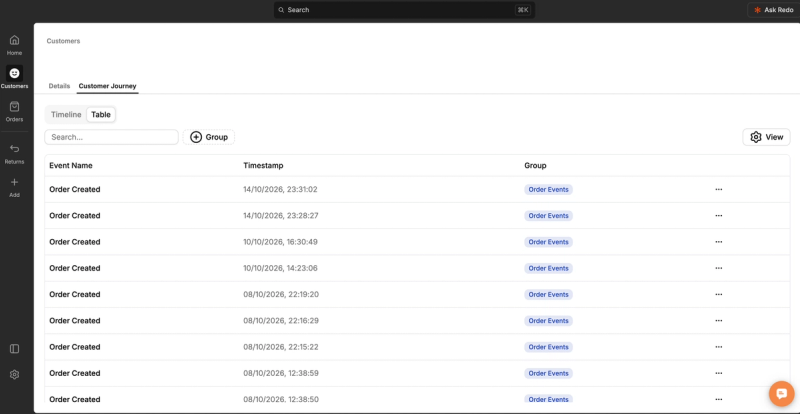This screenshot has height=414, width=800.
Task: Click the Ask Redo button
Action: pos(773,10)
